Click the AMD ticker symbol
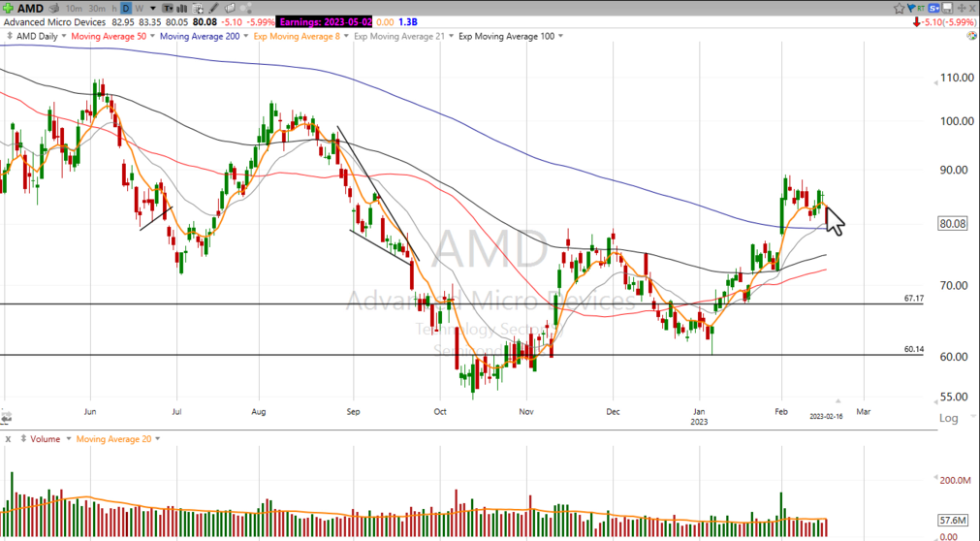 point(30,8)
